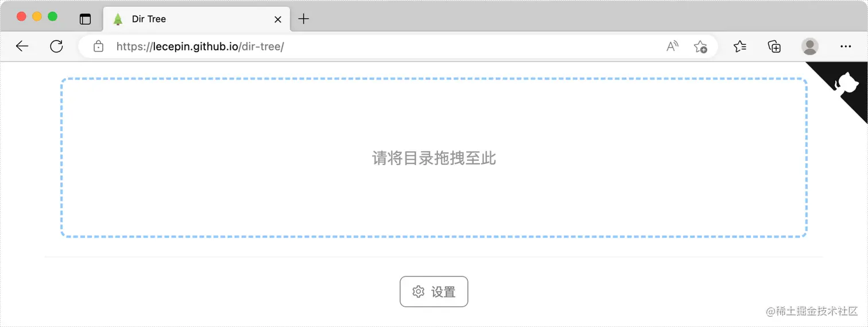The height and width of the screenshot is (327, 868).
Task: Select the Dir Tree tab
Action: (x=196, y=19)
